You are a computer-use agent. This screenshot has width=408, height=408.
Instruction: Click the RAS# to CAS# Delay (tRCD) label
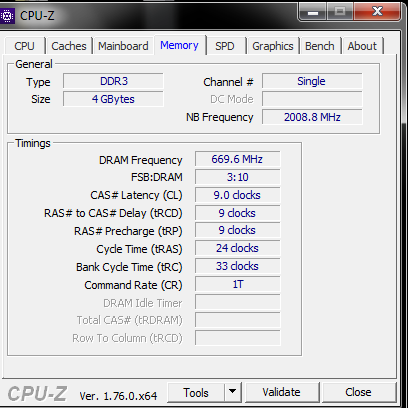point(113,213)
